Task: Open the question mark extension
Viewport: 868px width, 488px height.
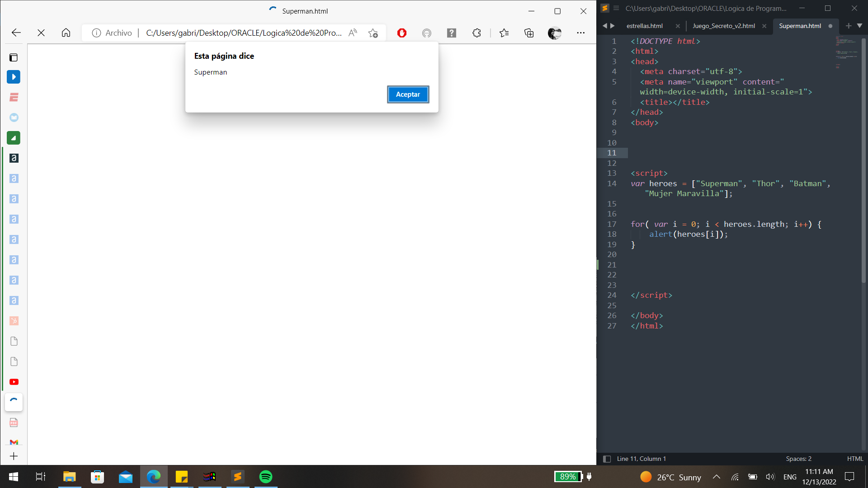Action: point(452,33)
